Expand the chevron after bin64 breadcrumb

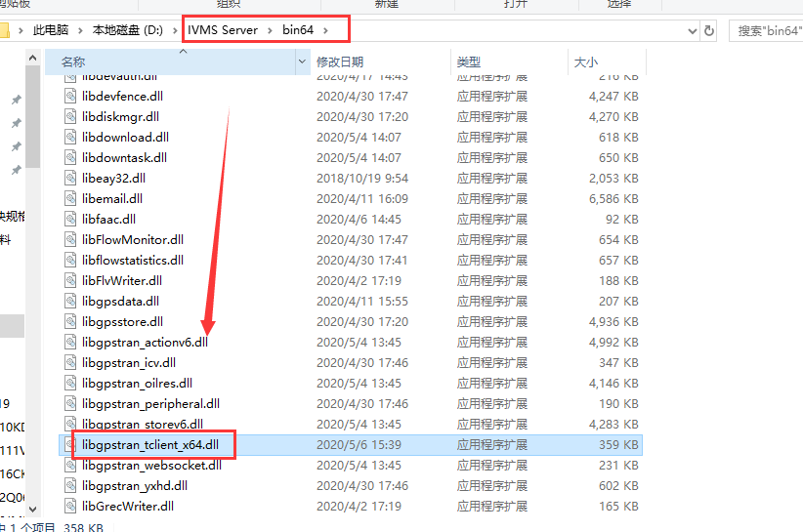pyautogui.click(x=325, y=30)
